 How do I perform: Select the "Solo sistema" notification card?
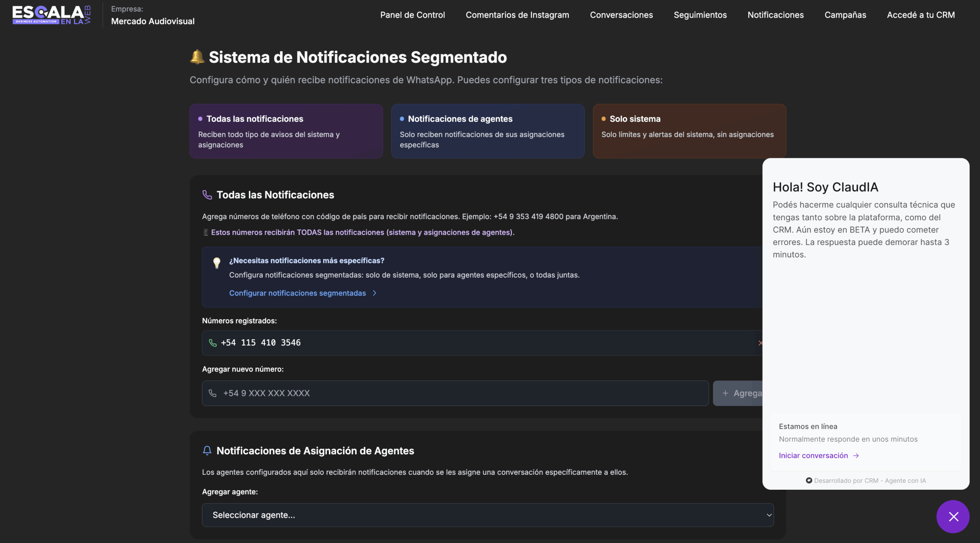[x=689, y=131]
